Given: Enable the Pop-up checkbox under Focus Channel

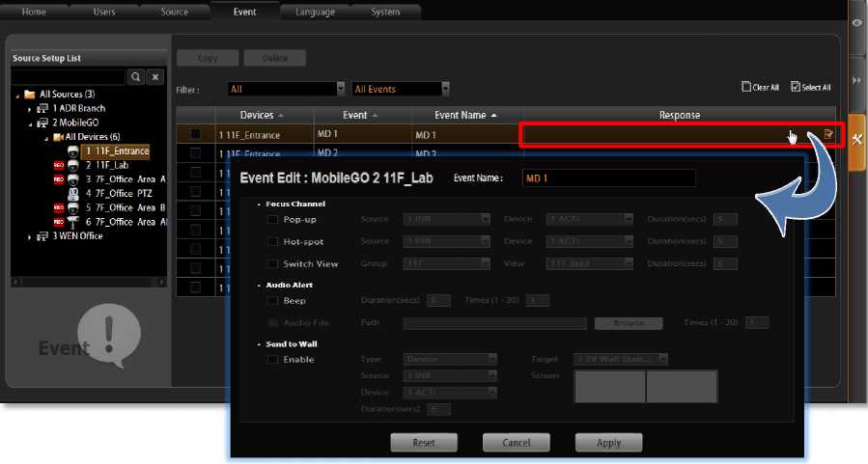Looking at the screenshot, I should coord(273,220).
